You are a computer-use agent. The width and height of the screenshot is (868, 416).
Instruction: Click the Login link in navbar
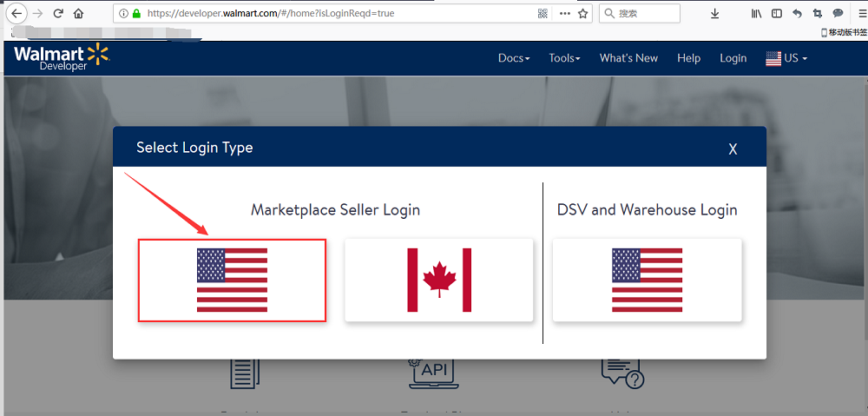click(x=733, y=58)
